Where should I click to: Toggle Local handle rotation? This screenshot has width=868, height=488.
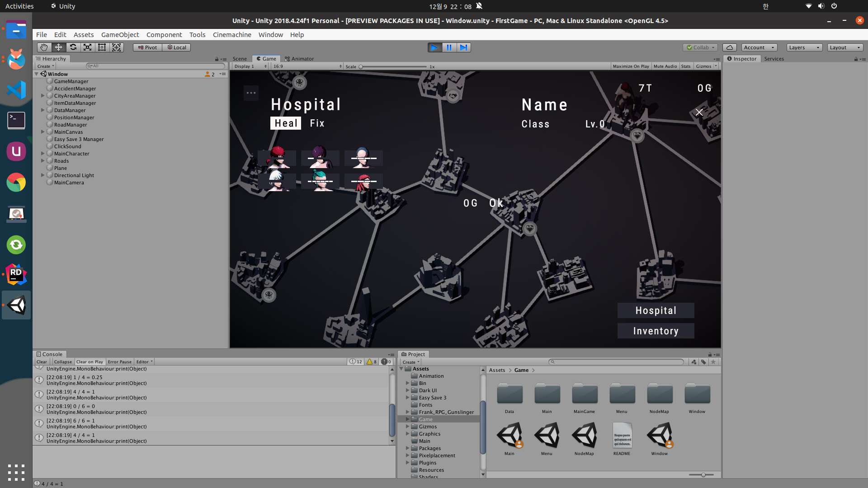tap(177, 47)
